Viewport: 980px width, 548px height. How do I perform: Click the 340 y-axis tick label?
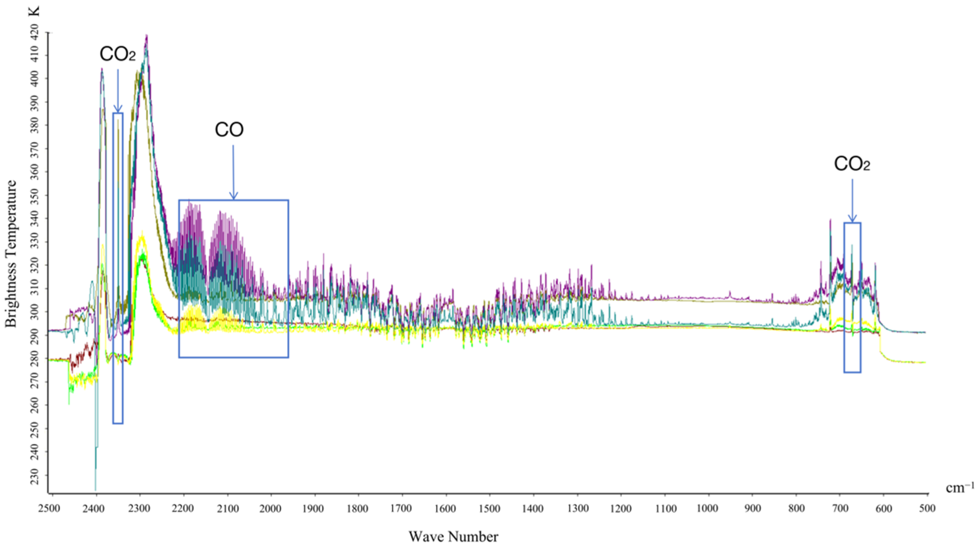(x=34, y=219)
